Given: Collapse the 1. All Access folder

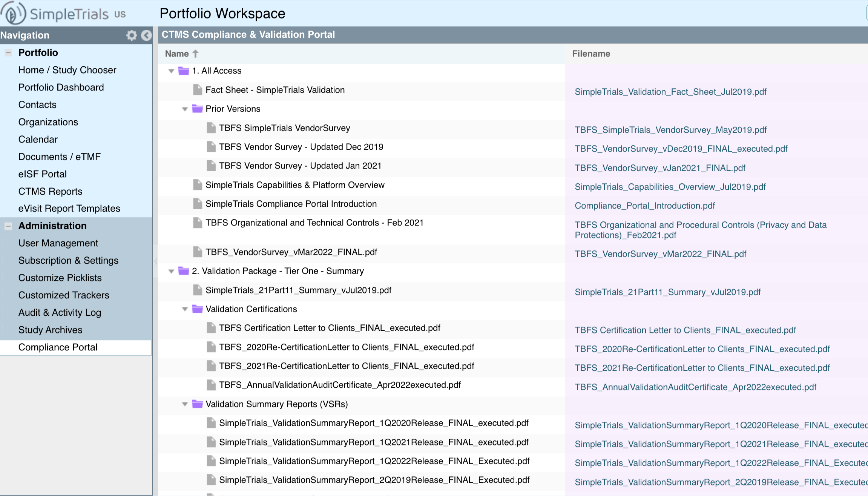Looking at the screenshot, I should pyautogui.click(x=171, y=71).
